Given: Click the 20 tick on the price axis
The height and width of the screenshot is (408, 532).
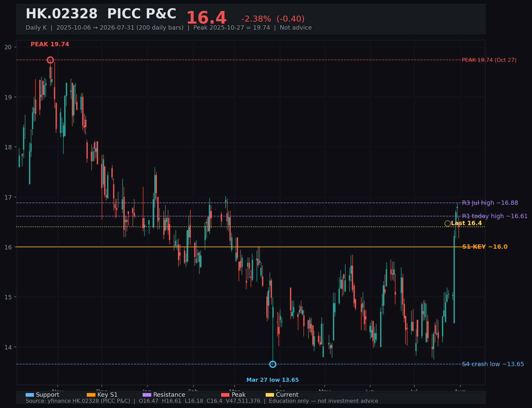Looking at the screenshot, I should pos(8,47).
